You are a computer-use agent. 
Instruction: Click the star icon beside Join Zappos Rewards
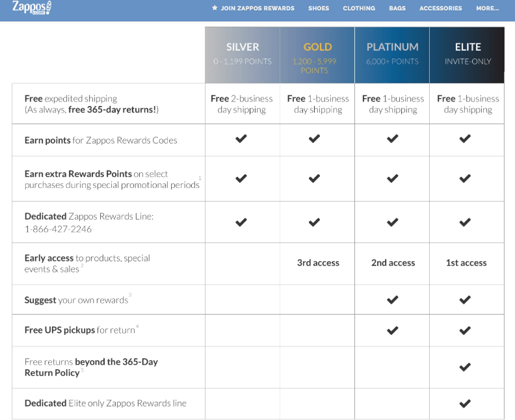[x=215, y=8]
